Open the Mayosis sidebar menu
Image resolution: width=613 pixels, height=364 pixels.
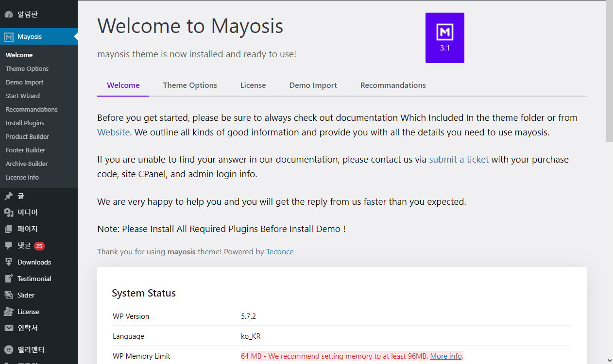[x=39, y=36]
